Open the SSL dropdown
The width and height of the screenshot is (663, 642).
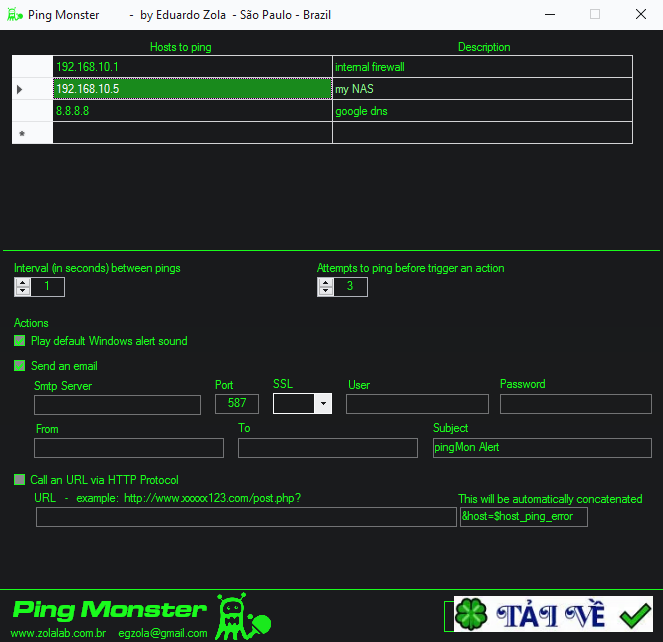tap(323, 403)
